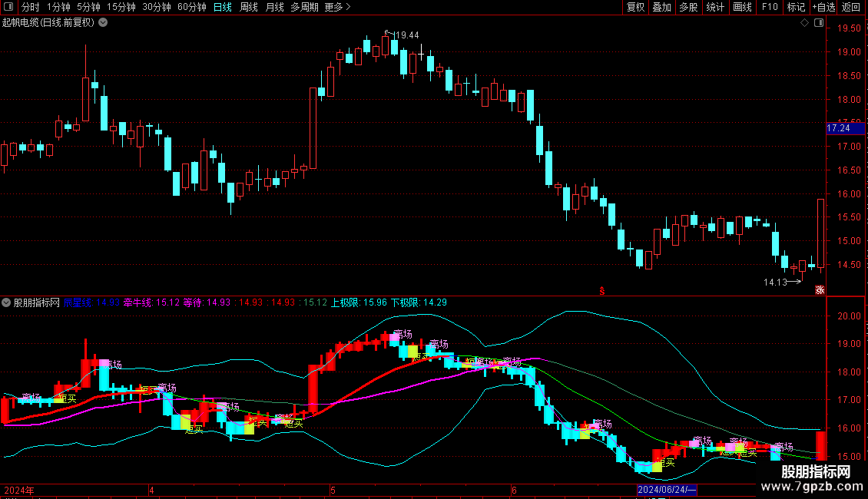
Task: Click the 2024/06/24 date marker
Action: [x=667, y=490]
